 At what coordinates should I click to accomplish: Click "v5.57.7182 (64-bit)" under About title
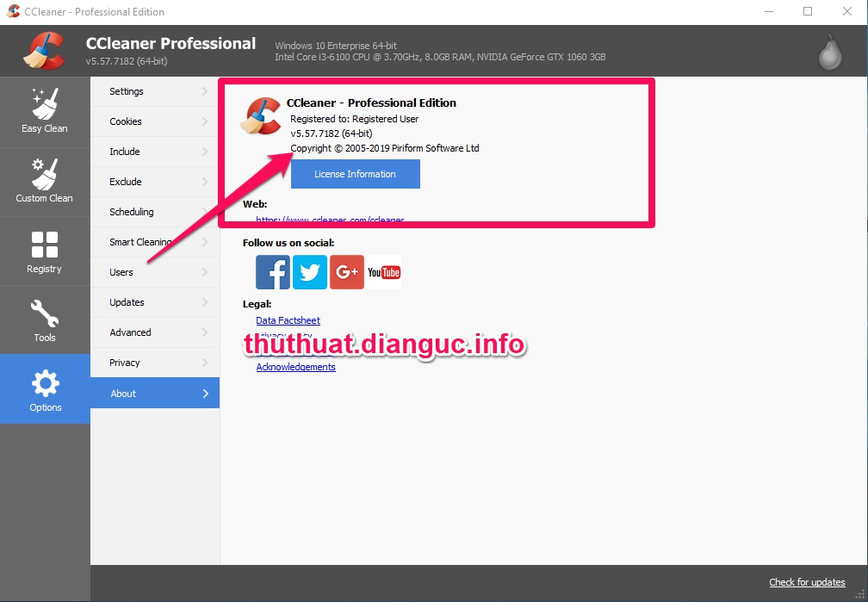pos(331,133)
